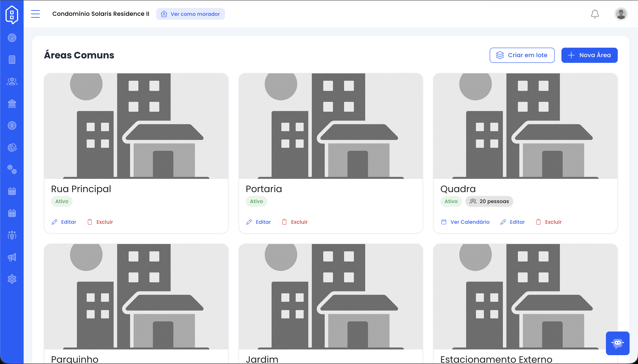The height and width of the screenshot is (364, 638).
Task: Open the settings gear sidebar icon
Action: click(x=12, y=279)
